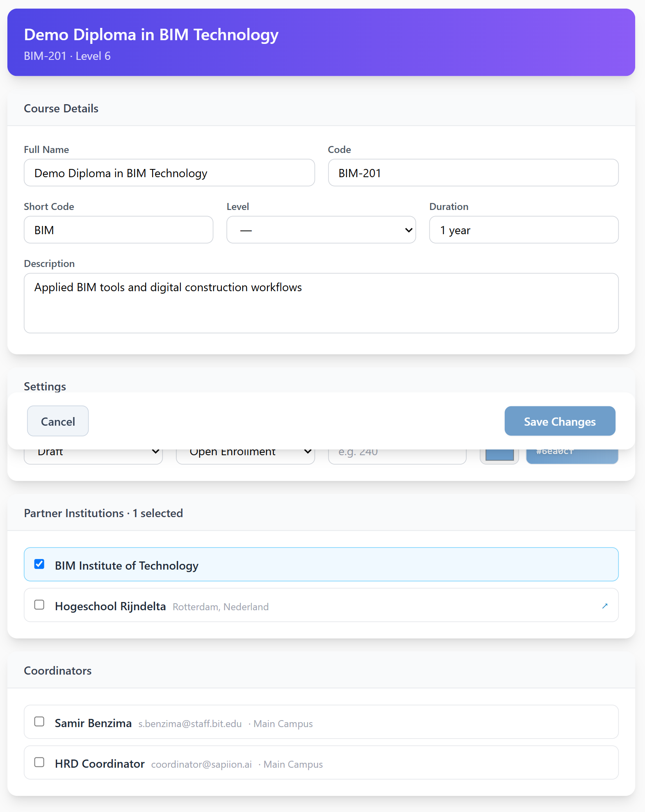Click the Cancel button
Viewport: 645px width, 812px height.
tap(58, 421)
